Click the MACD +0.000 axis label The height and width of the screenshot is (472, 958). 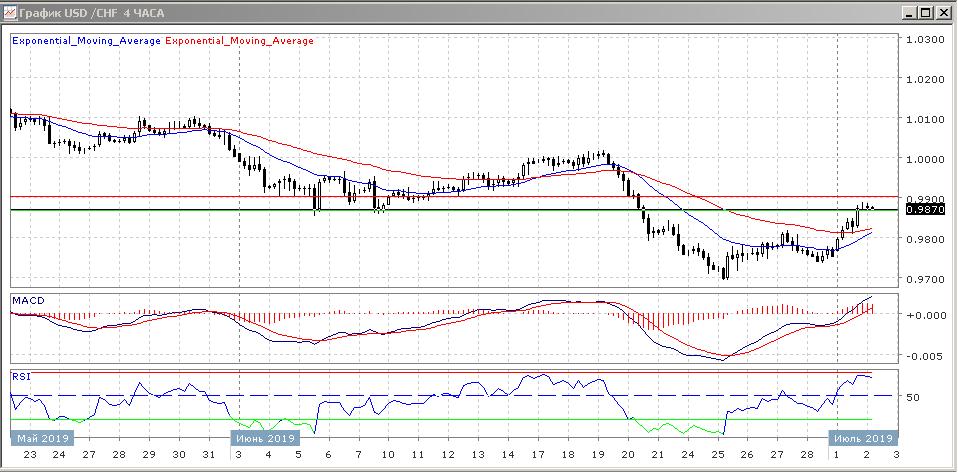[924, 315]
